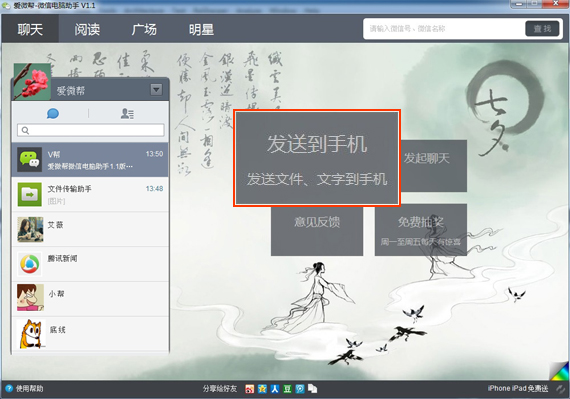This screenshot has width=570, height=399.
Task: Click the V帮 green chat avatar
Action: point(30,160)
